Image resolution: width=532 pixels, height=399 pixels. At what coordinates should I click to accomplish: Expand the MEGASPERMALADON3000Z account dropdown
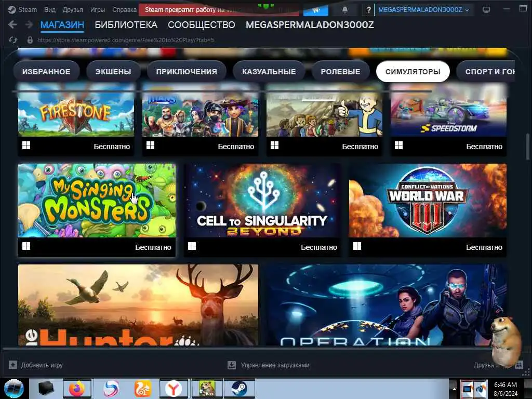pyautogui.click(x=423, y=10)
